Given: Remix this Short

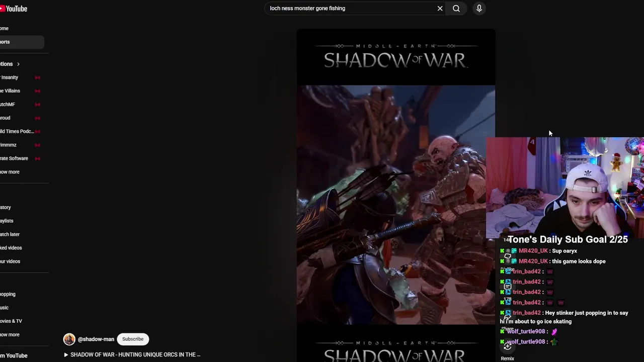Looking at the screenshot, I should coord(507,347).
